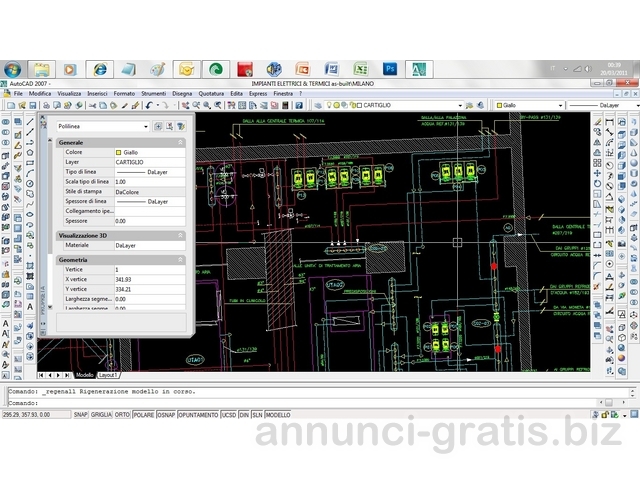
Task: Select the Spline draw tool
Action: (30, 204)
